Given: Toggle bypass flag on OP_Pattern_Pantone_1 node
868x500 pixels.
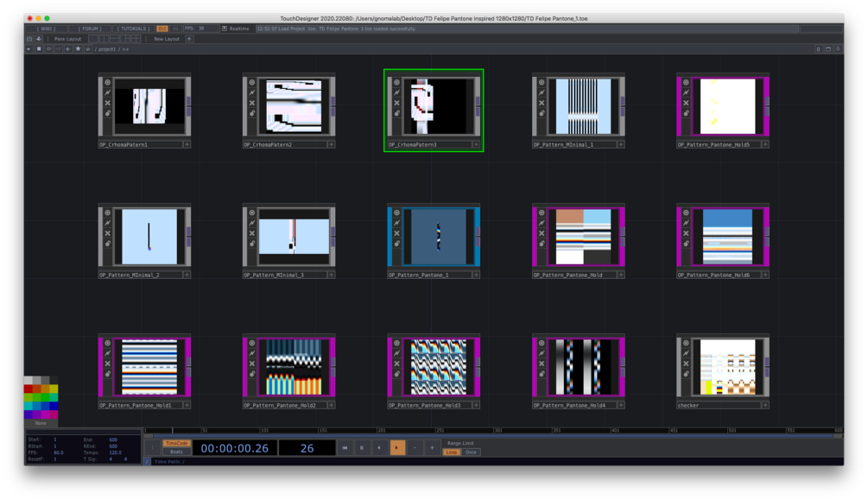Looking at the screenshot, I should pos(397,233).
